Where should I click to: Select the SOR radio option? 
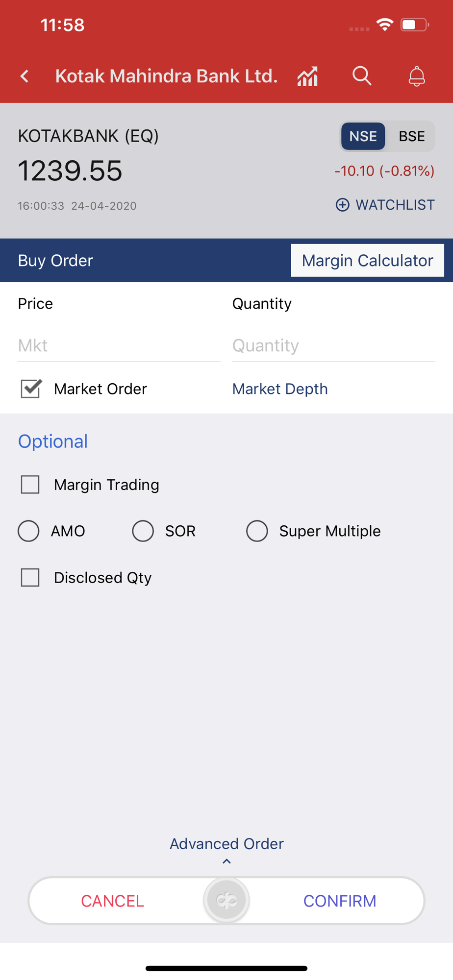tap(143, 531)
